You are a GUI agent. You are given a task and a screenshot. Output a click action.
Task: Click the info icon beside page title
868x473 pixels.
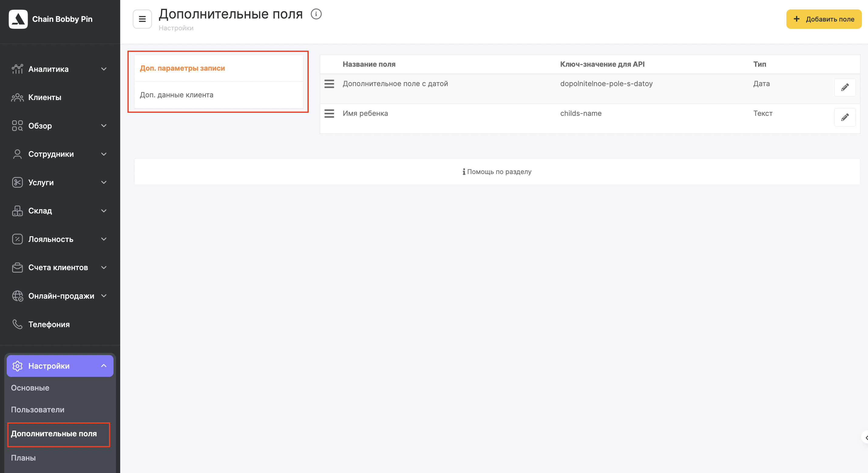(316, 14)
